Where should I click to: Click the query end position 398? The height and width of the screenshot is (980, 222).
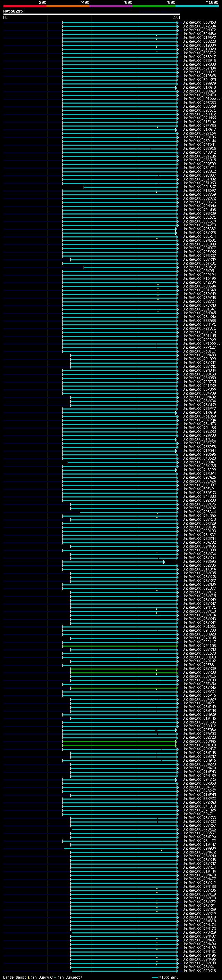tap(175, 17)
